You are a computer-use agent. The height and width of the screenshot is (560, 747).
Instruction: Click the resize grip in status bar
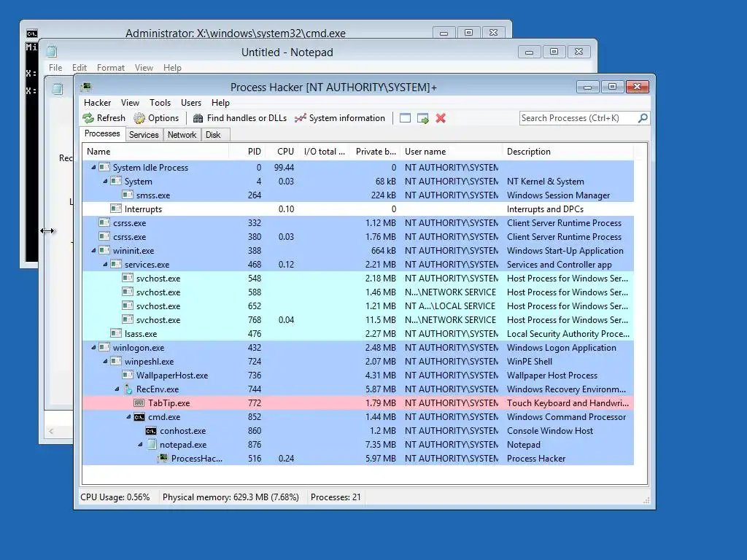click(x=646, y=500)
